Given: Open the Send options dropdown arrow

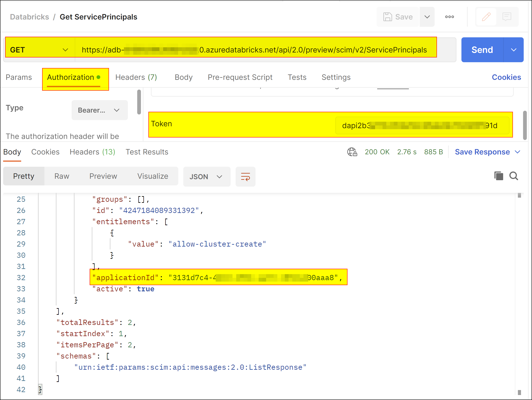Looking at the screenshot, I should (x=514, y=50).
